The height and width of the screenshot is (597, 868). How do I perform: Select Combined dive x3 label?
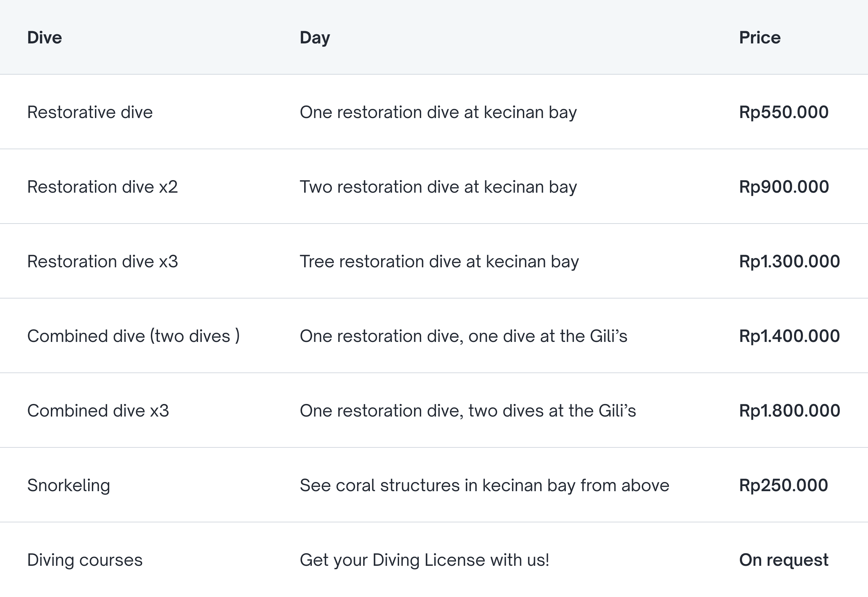pyautogui.click(x=98, y=410)
